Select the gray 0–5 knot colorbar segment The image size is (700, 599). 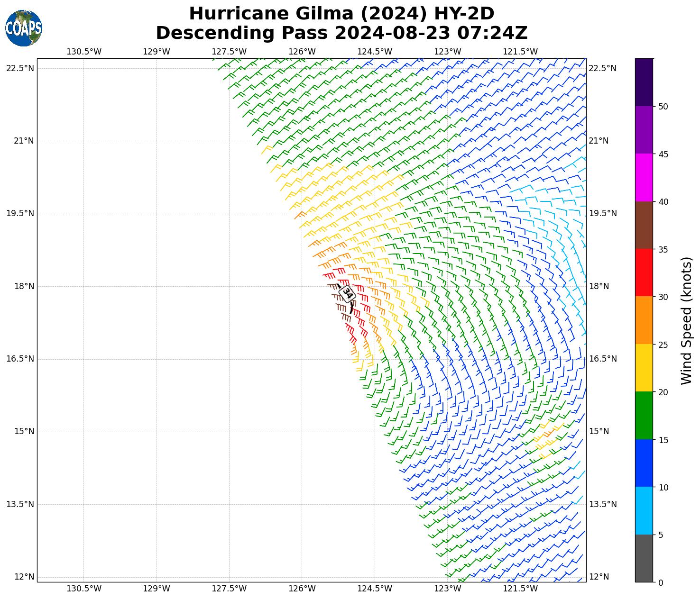click(644, 558)
